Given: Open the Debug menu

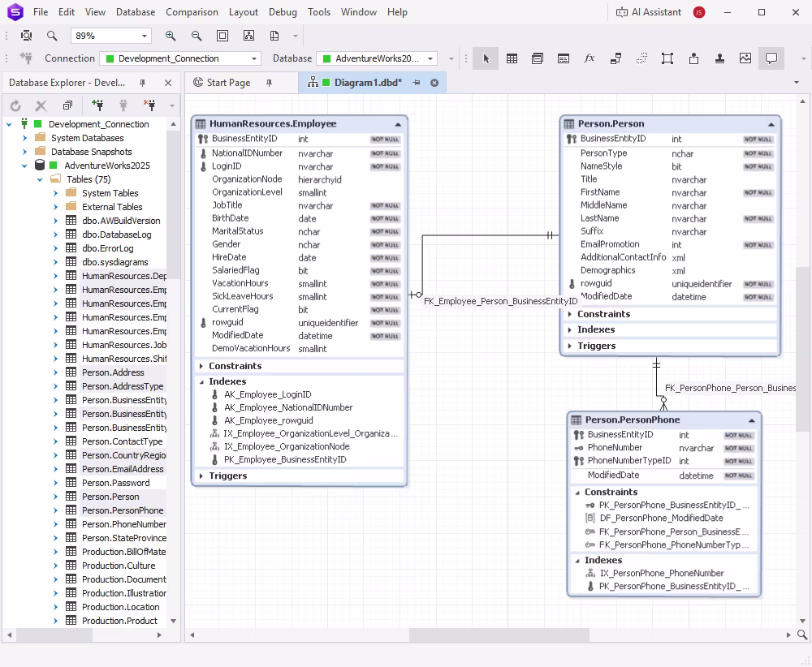Looking at the screenshot, I should (x=283, y=12).
